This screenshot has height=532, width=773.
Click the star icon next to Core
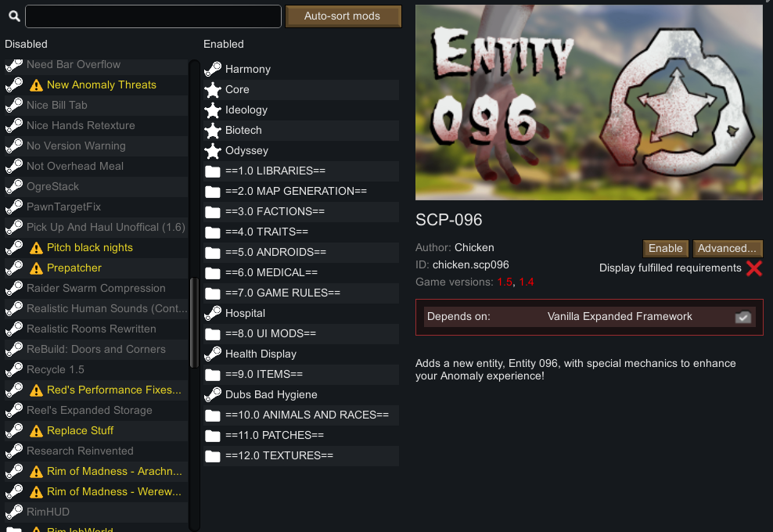(213, 90)
